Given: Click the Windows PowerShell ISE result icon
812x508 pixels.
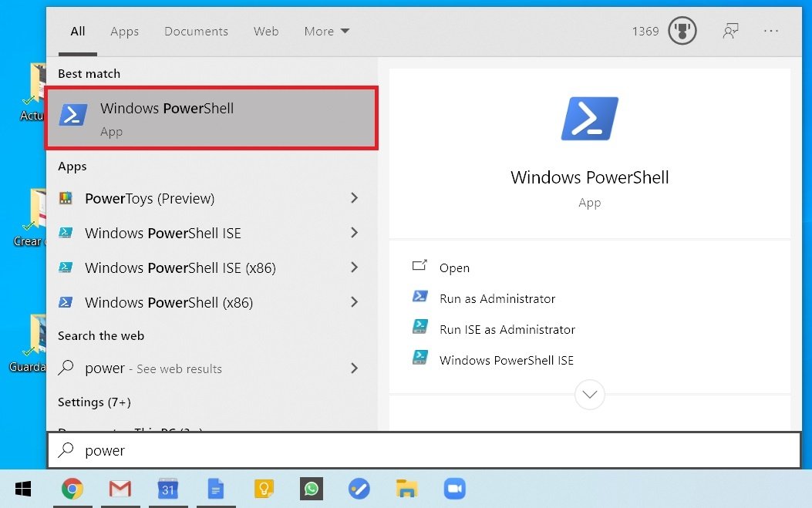Looking at the screenshot, I should click(x=66, y=233).
